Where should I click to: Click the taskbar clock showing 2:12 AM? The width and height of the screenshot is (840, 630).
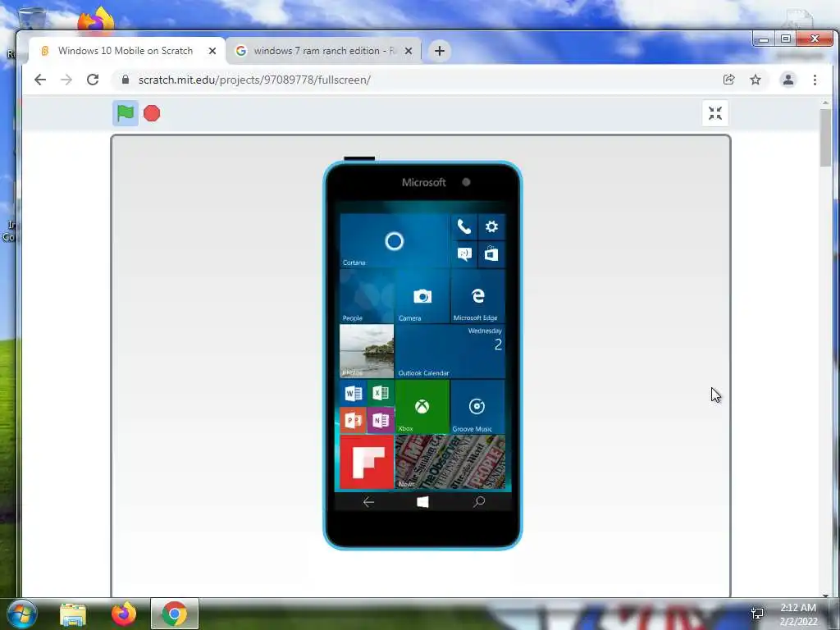(x=798, y=614)
